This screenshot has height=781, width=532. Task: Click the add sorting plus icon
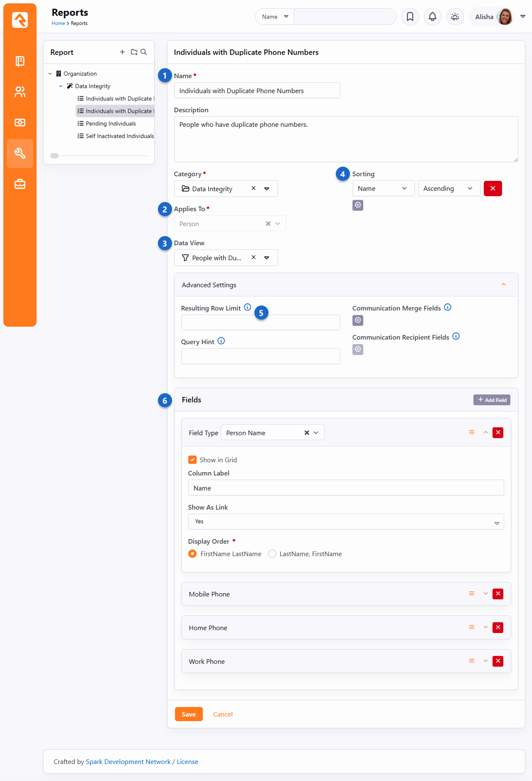[357, 205]
